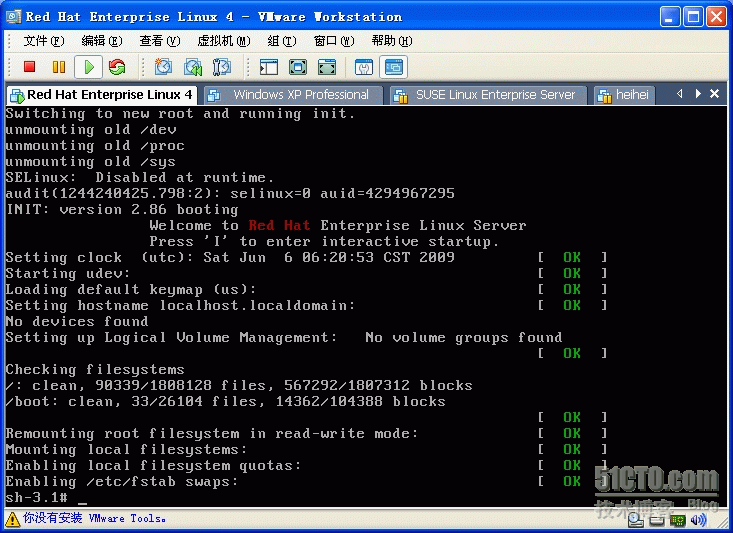This screenshot has width=733, height=533.
Task: Switch to the Windows XP Professional tab
Action: click(294, 95)
